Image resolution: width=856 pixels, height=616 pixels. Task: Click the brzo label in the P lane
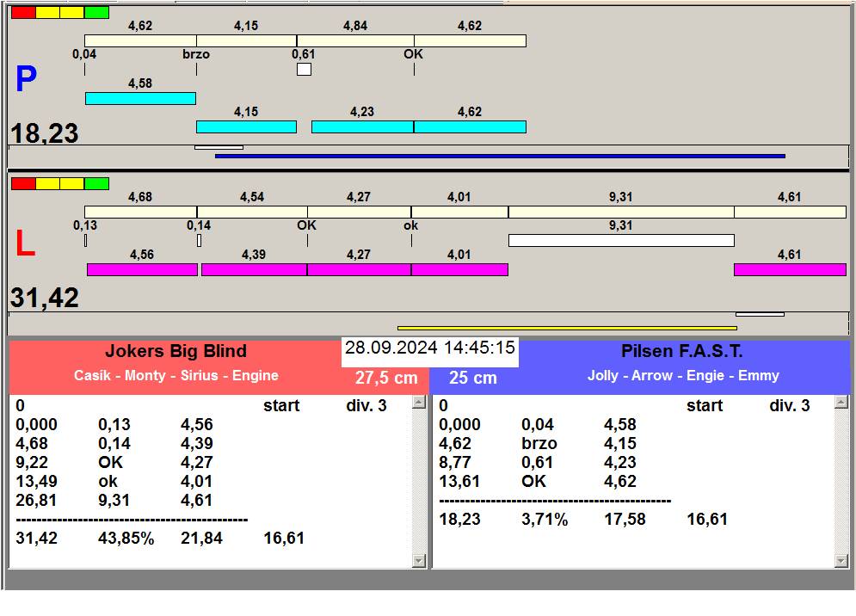coord(196,54)
